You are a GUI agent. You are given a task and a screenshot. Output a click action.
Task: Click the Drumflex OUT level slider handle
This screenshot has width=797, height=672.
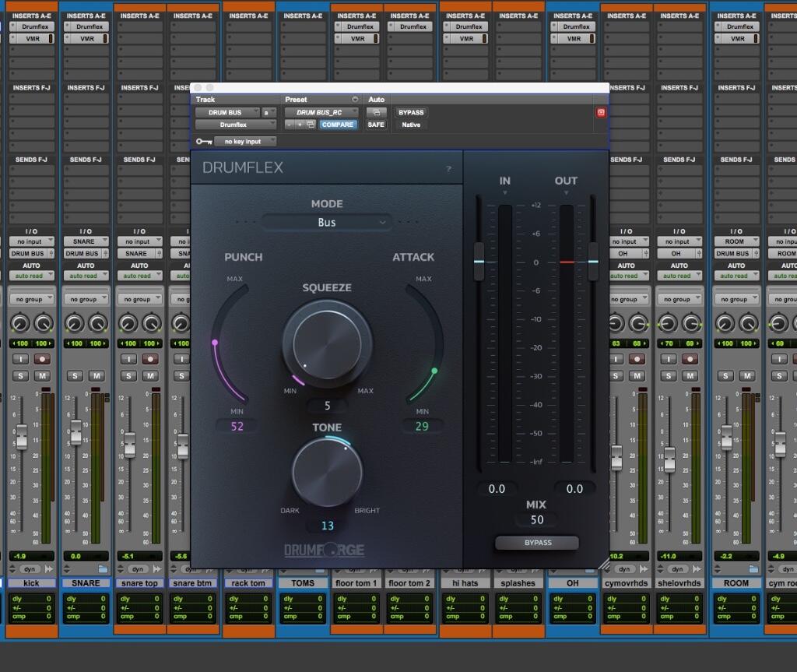click(x=593, y=262)
